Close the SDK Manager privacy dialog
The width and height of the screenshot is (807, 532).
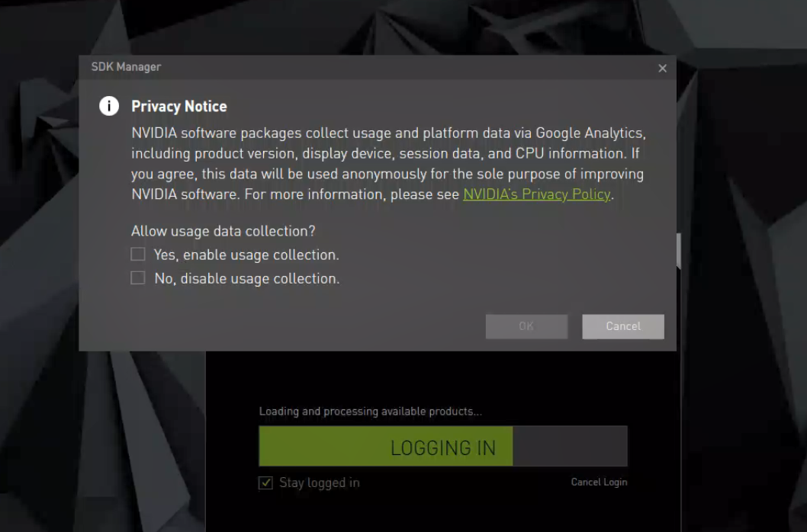pos(662,68)
